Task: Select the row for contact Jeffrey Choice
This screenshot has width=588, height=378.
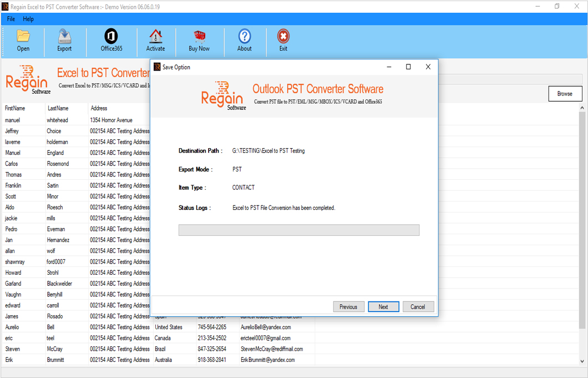Action: [33, 131]
